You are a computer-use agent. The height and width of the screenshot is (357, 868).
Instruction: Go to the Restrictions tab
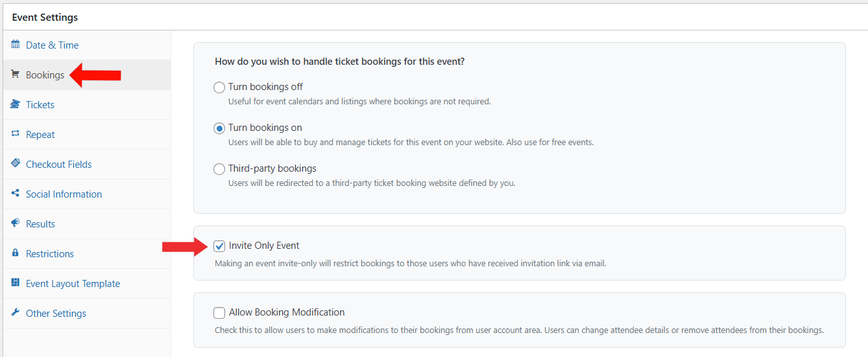point(87,254)
